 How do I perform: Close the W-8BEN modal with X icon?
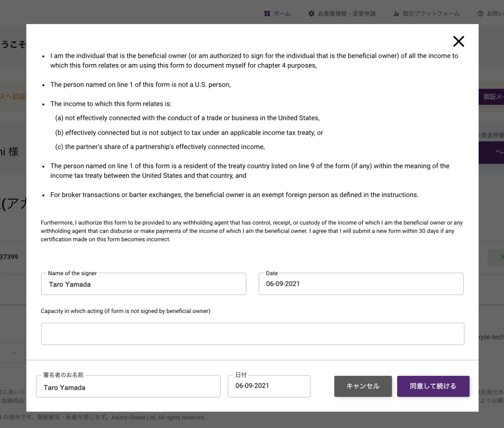[x=458, y=41]
